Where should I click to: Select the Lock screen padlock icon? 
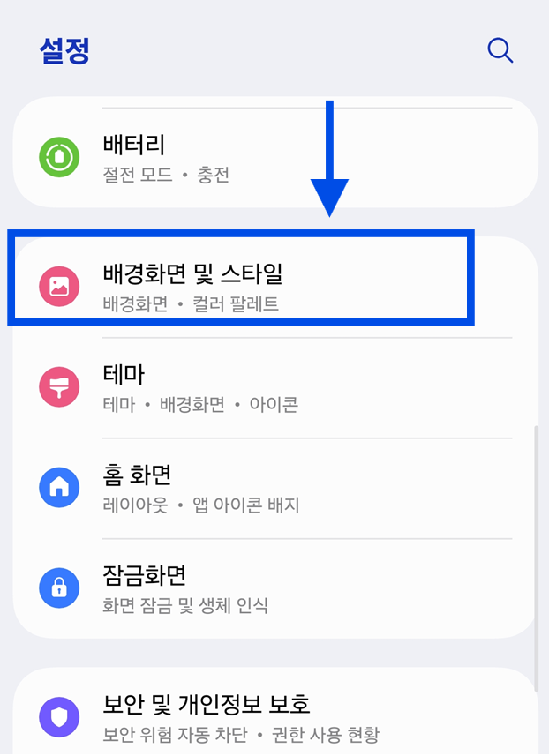click(59, 588)
